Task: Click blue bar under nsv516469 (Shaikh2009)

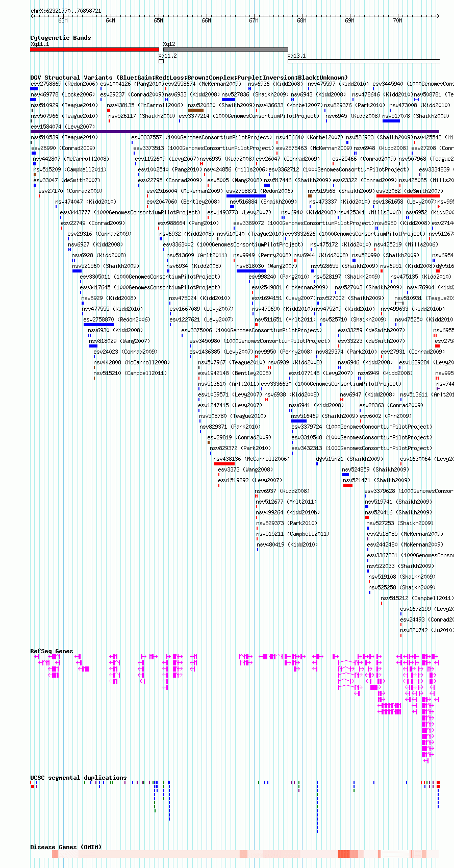Action: [x=299, y=421]
